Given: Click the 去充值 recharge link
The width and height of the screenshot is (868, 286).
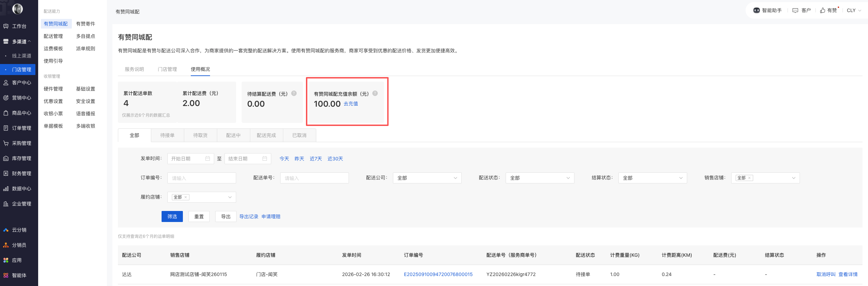Looking at the screenshot, I should 351,104.
